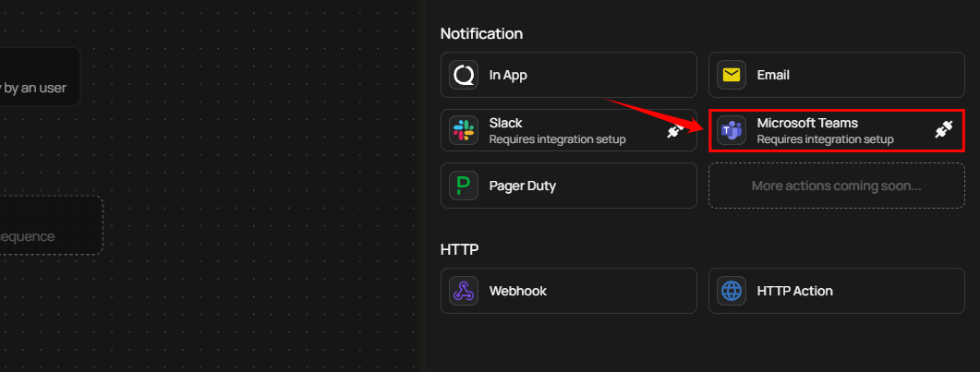Select the dashed sequence node on canvas
Screen dimensions: 980x372
[46, 225]
